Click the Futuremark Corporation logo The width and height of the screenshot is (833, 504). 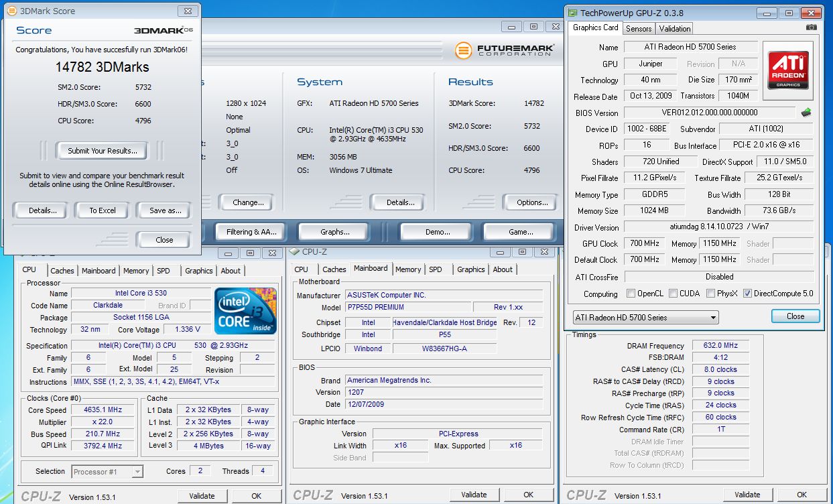click(504, 50)
